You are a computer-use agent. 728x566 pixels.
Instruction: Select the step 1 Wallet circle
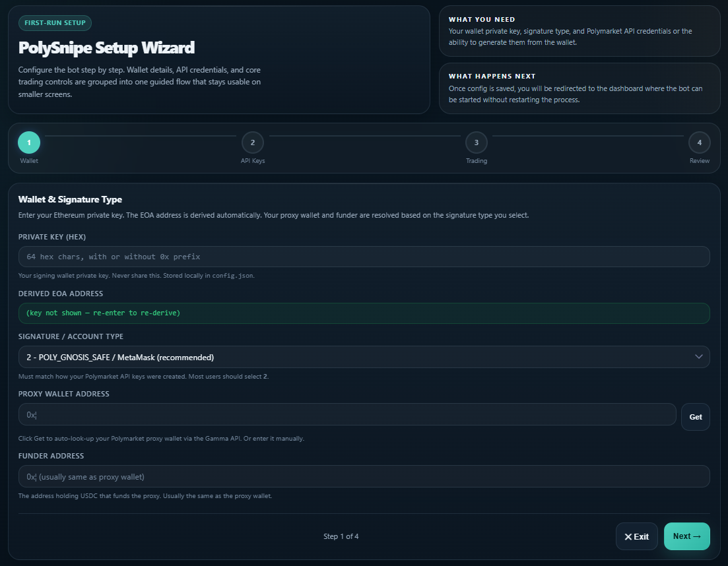tap(28, 142)
